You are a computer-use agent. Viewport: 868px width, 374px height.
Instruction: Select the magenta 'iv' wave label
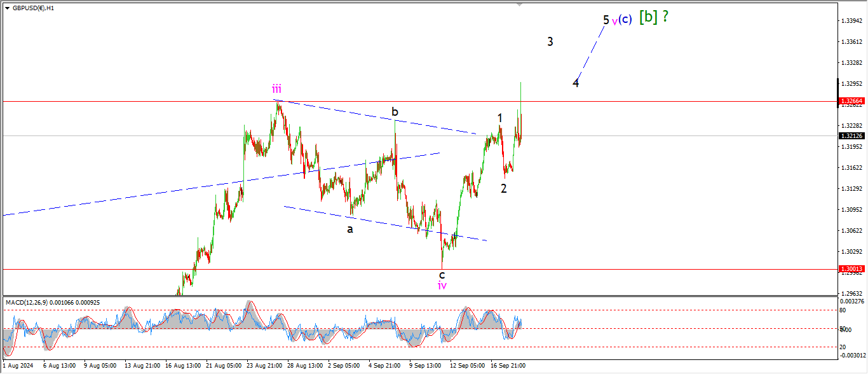click(442, 286)
